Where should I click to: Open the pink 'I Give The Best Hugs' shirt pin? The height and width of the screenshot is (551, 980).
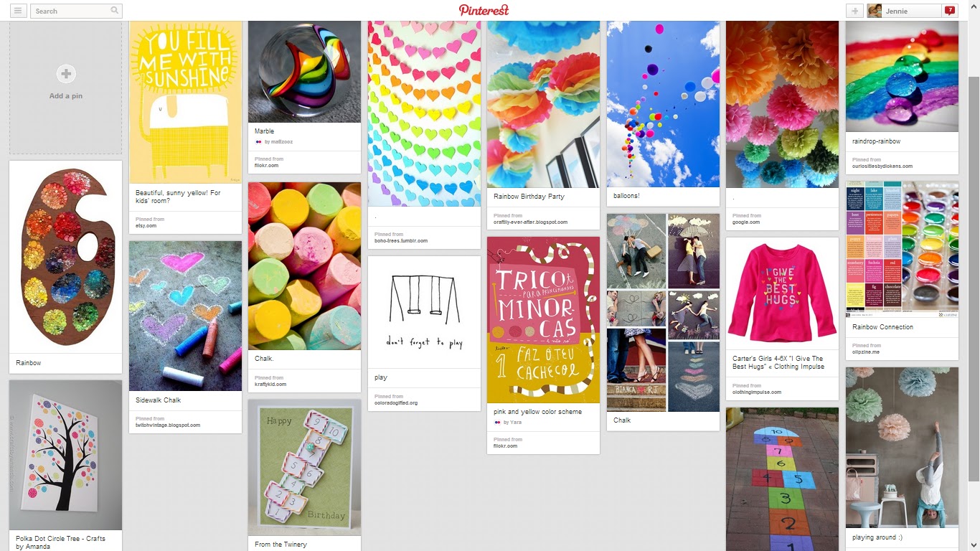[x=782, y=293]
